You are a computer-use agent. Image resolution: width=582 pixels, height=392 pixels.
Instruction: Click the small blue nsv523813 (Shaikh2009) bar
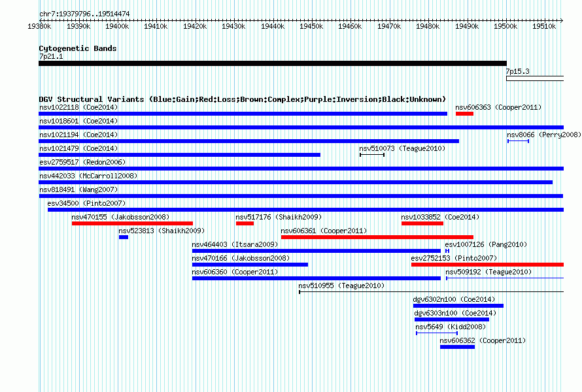[x=124, y=237]
